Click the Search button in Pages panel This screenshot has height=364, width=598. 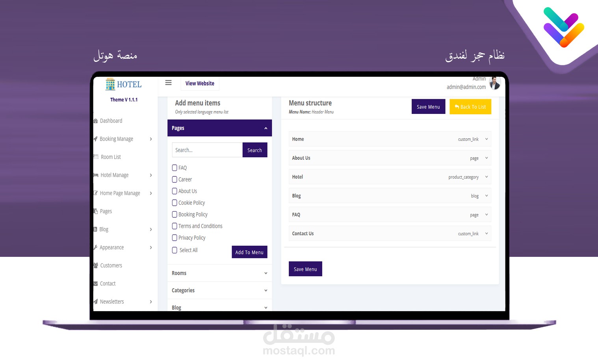(x=254, y=150)
